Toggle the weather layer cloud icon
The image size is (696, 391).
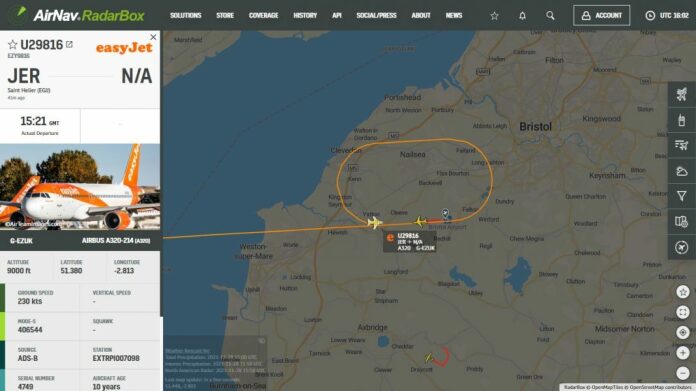(682, 171)
